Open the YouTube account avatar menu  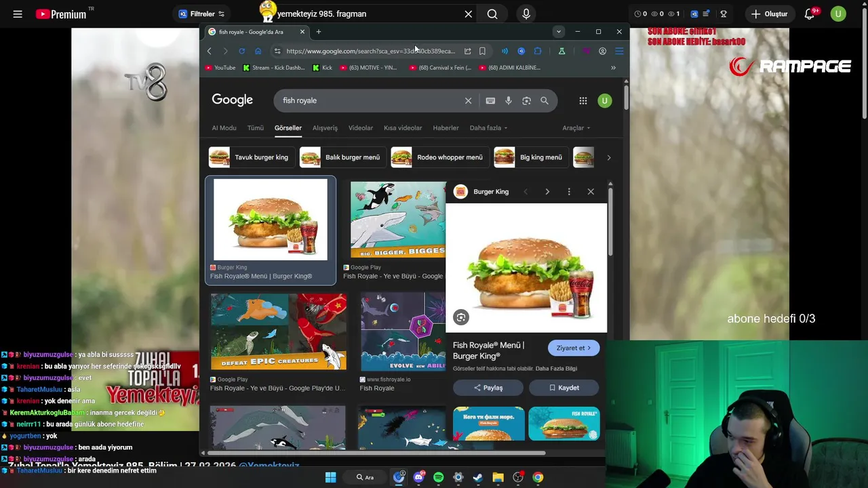(x=838, y=14)
